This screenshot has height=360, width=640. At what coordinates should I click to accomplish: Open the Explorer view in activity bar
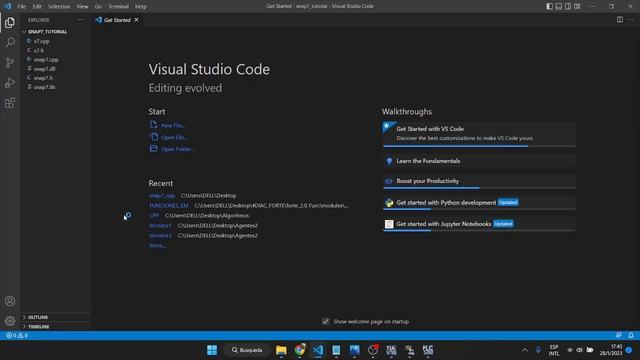(10, 22)
